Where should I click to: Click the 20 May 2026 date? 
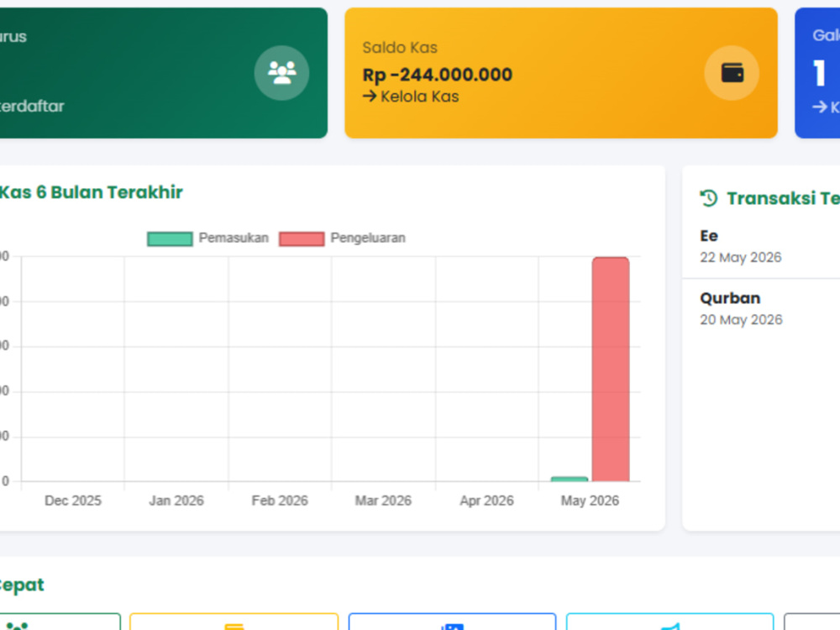coord(741,320)
